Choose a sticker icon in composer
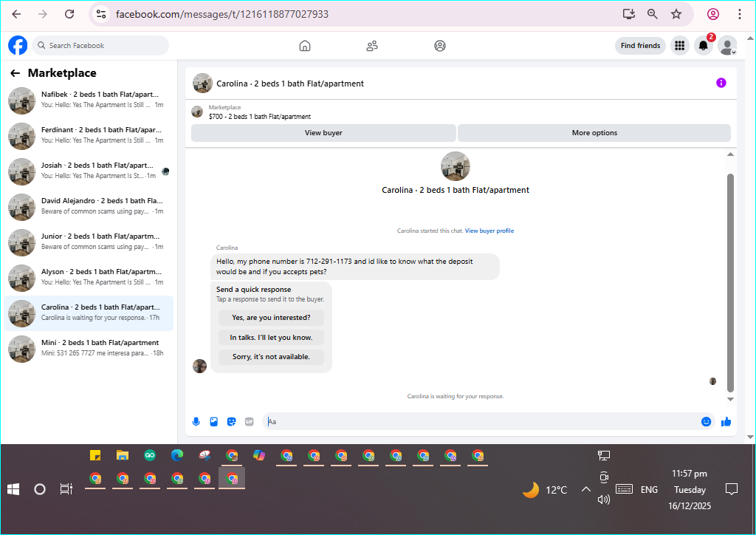Screen dimensions: 756x535 231,422
